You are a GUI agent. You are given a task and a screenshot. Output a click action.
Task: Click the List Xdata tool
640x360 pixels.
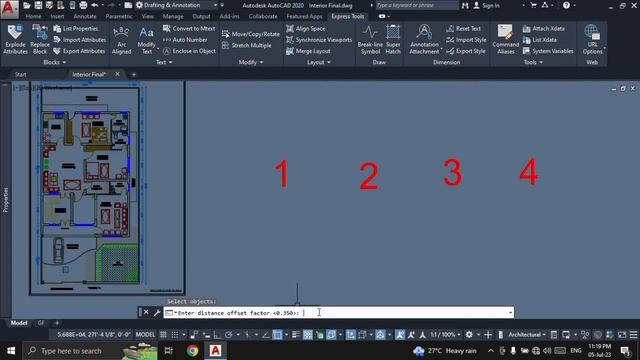coord(540,40)
